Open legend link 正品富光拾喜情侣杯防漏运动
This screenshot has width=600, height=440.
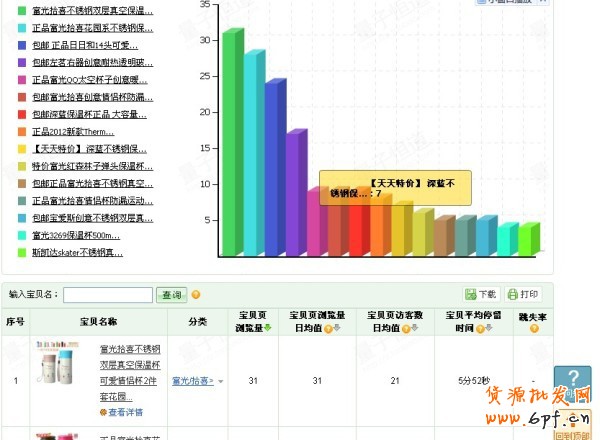tap(92, 200)
